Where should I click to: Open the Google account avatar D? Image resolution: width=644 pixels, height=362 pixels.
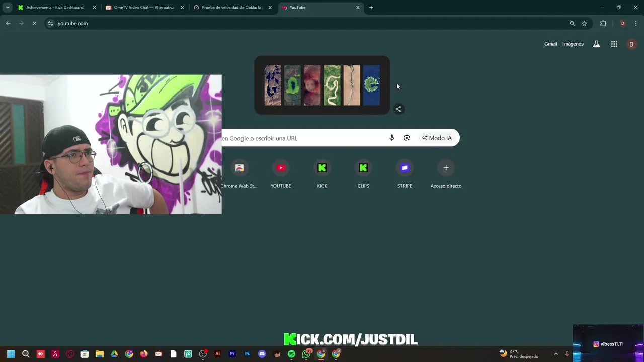pos(631,44)
